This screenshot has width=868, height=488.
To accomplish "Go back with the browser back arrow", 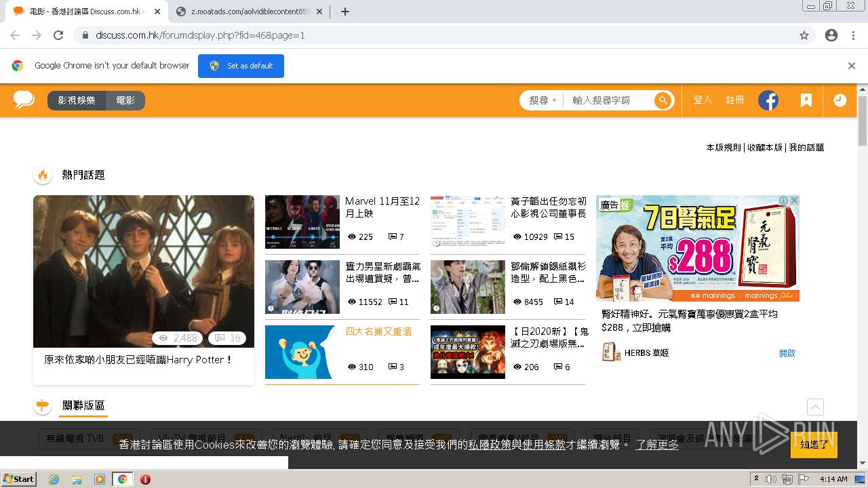I will pos(15,35).
